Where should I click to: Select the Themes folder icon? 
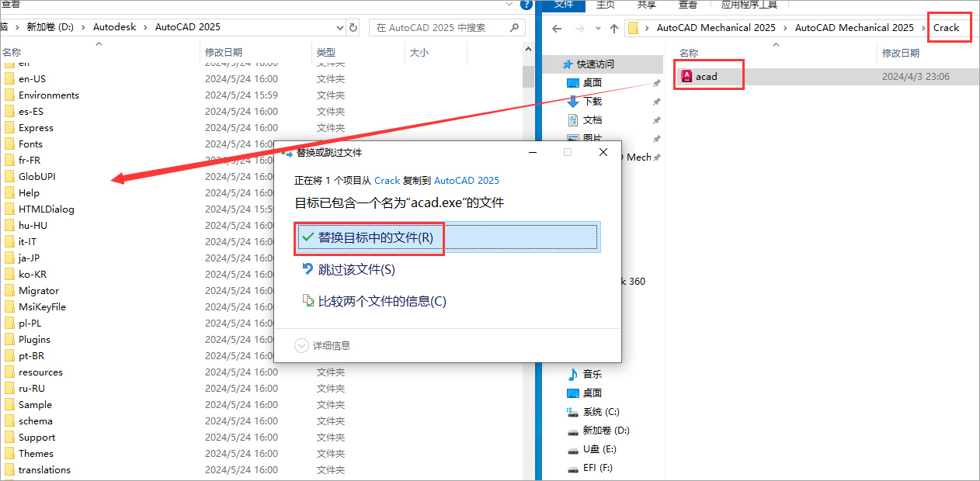[9, 453]
